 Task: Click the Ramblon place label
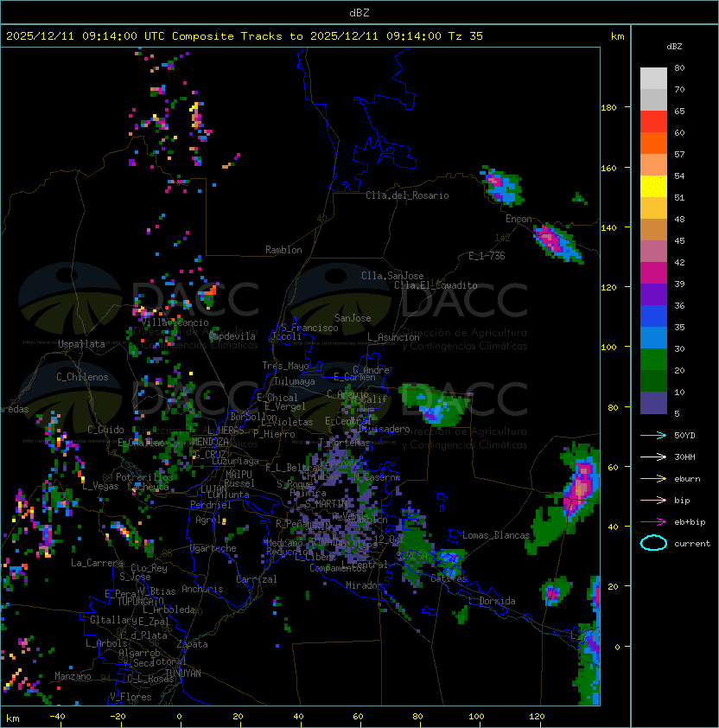pyautogui.click(x=283, y=250)
